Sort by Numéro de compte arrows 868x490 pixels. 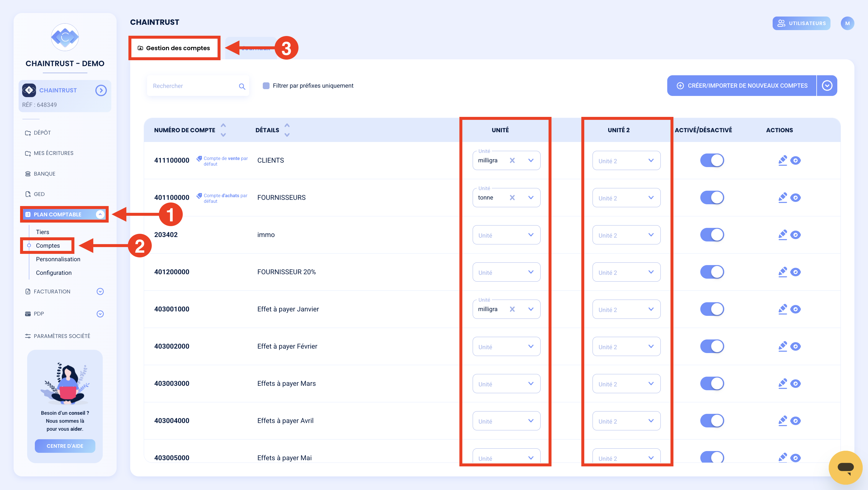[223, 130]
